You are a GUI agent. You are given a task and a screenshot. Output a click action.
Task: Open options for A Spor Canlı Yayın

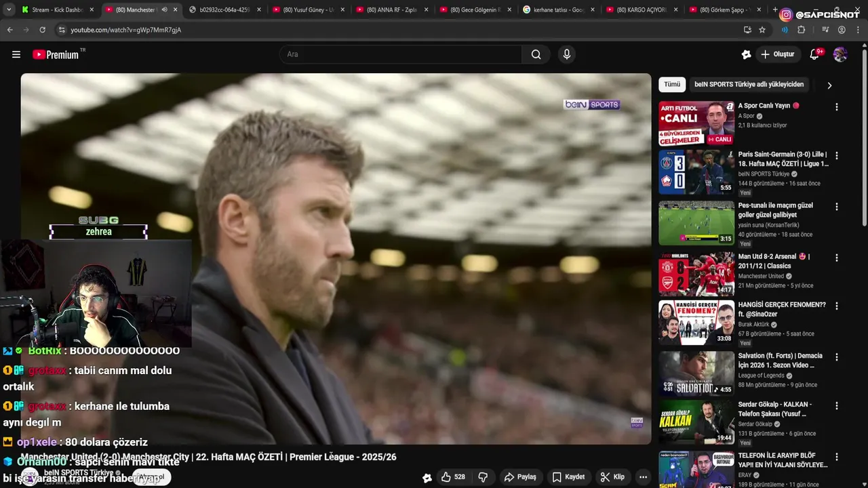[836, 107]
